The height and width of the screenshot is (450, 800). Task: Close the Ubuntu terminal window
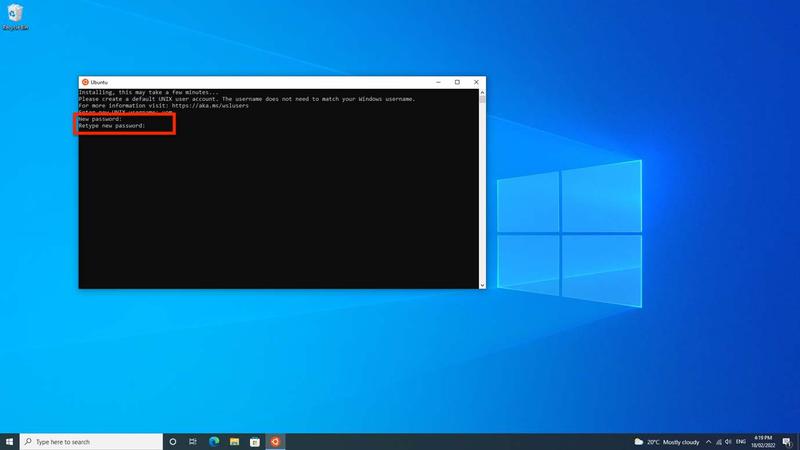point(476,82)
